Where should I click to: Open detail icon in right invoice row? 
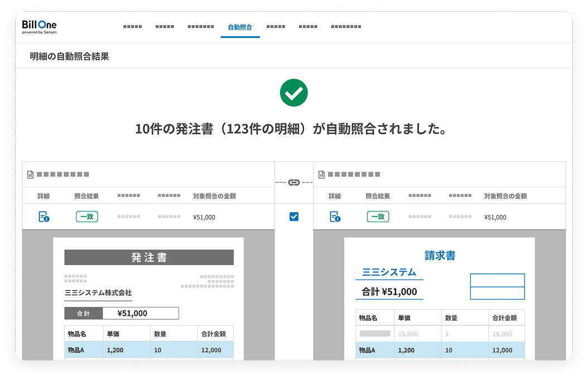[335, 217]
